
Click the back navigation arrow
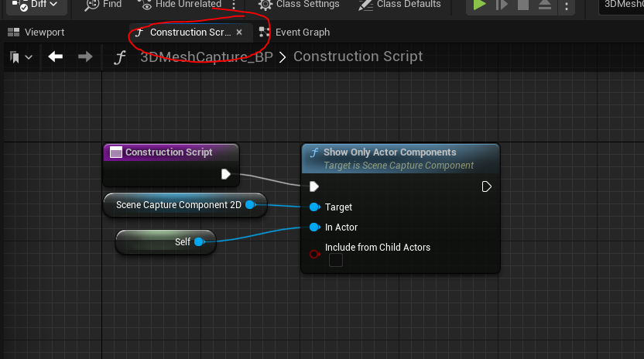[56, 56]
